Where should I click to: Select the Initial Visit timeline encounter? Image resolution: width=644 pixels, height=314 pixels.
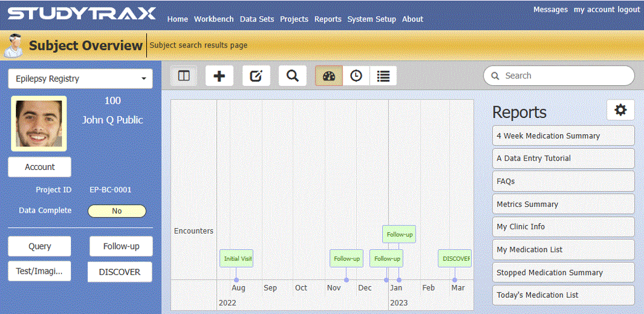pyautogui.click(x=236, y=258)
